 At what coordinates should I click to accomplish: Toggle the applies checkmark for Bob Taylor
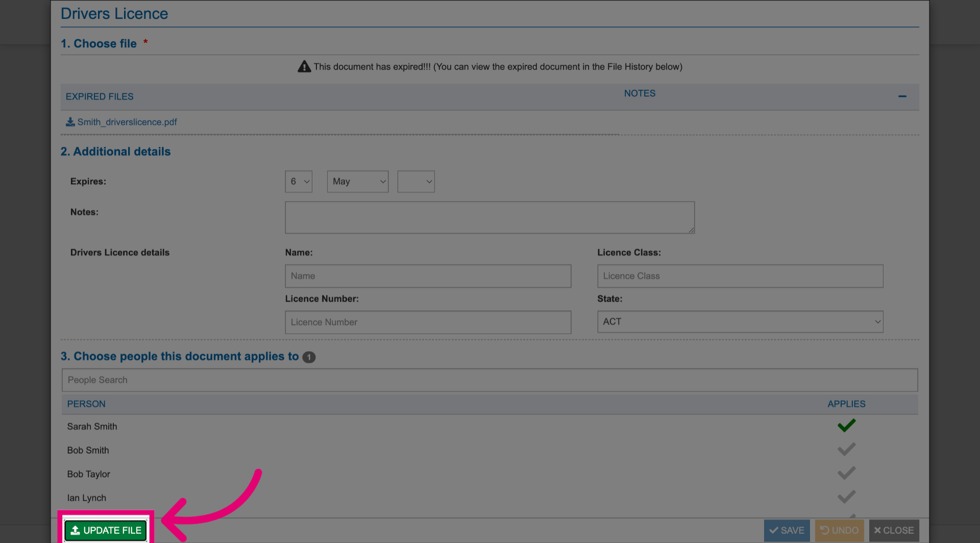pyautogui.click(x=846, y=473)
